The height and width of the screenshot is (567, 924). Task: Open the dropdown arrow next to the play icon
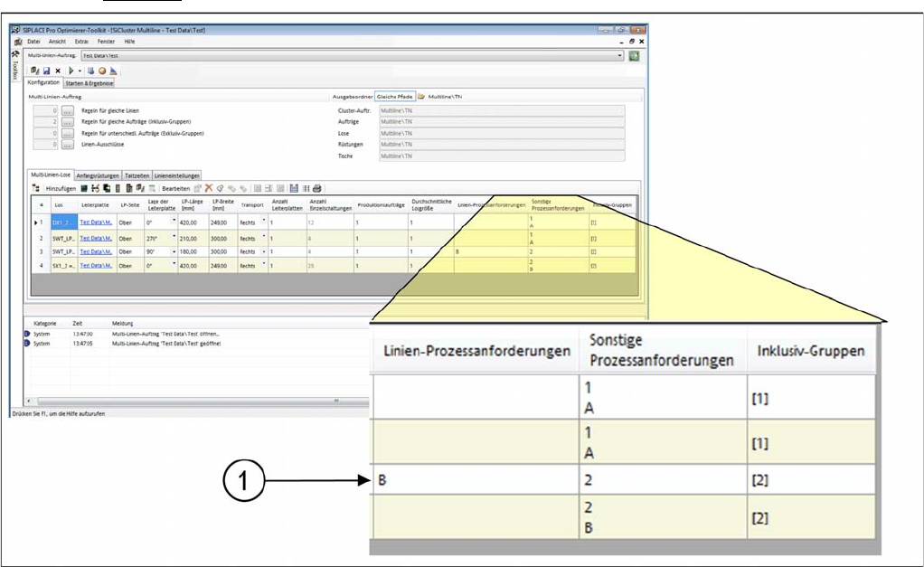pyautogui.click(x=80, y=71)
